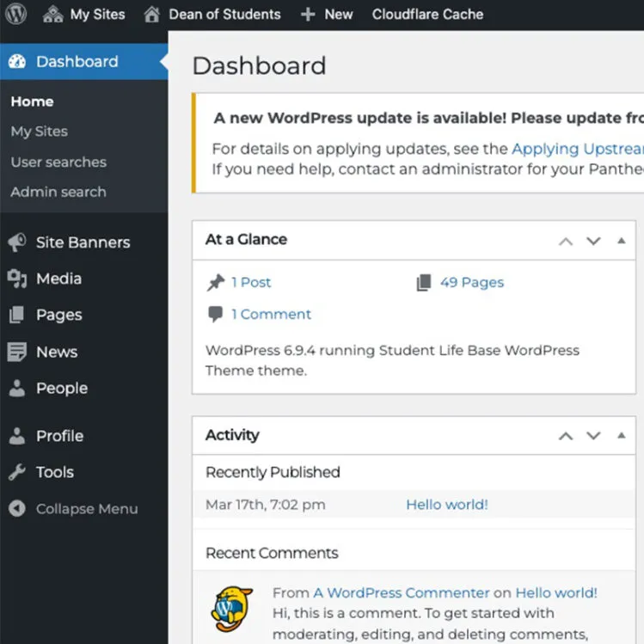Open Hello world! under Recently Published
Screen dimensions: 644x644
click(447, 505)
